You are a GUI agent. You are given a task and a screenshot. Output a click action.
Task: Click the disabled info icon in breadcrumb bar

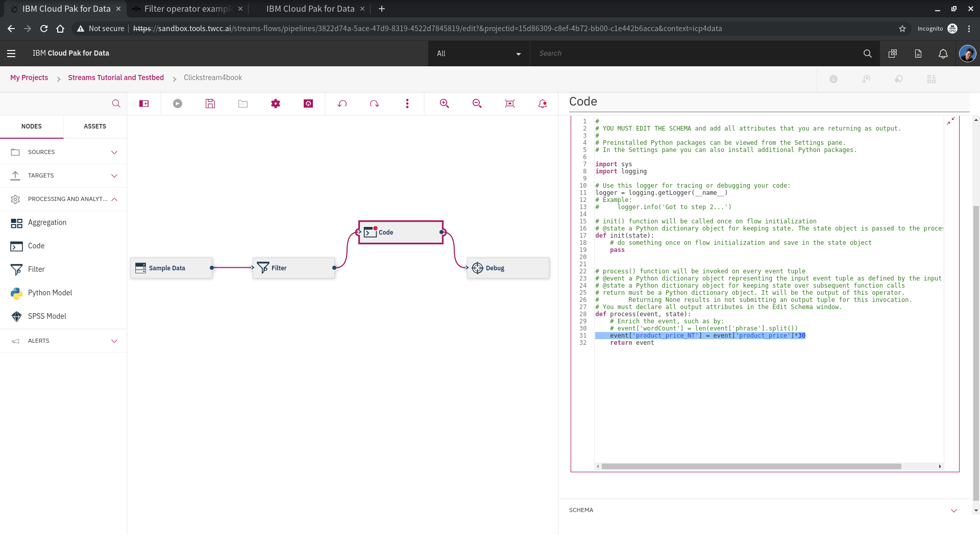tap(834, 79)
